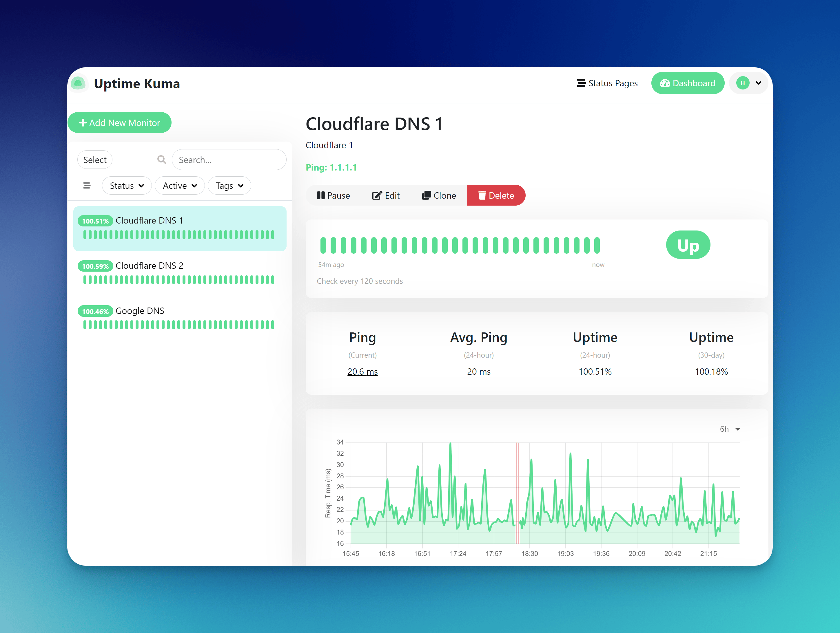840x633 pixels.
Task: Clone the Cloudflare DNS 1 monitor
Action: [x=439, y=195]
